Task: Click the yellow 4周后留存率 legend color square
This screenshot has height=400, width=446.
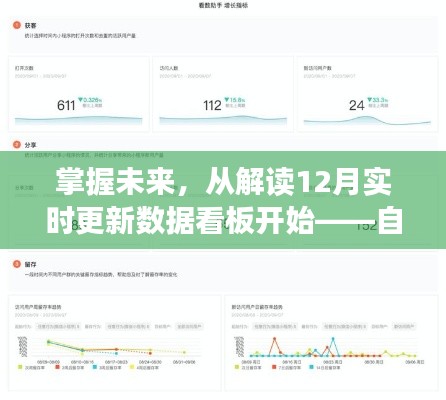Action: pyautogui.click(x=133, y=367)
